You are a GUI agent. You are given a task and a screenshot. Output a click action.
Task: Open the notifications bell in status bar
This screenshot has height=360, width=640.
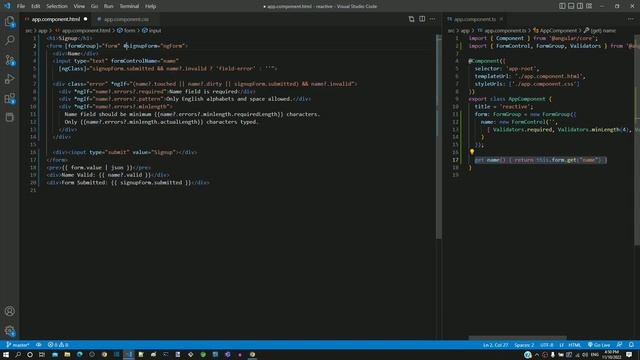pos(631,345)
